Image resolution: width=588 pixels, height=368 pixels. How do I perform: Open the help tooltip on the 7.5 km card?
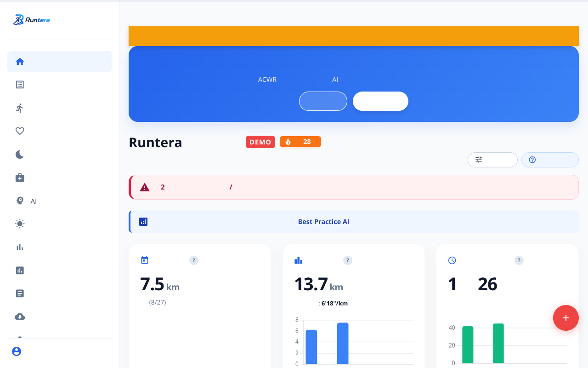tap(194, 260)
